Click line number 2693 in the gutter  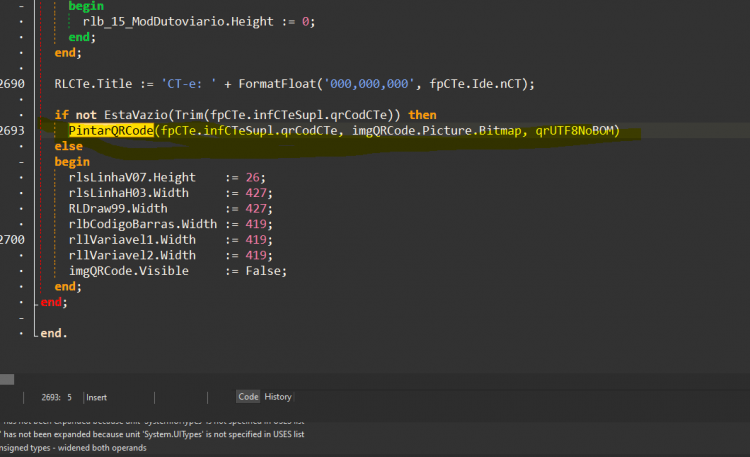point(12,131)
